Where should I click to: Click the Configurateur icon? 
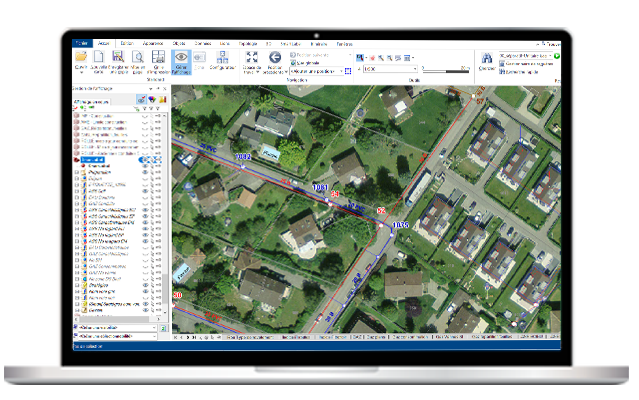coord(223,57)
